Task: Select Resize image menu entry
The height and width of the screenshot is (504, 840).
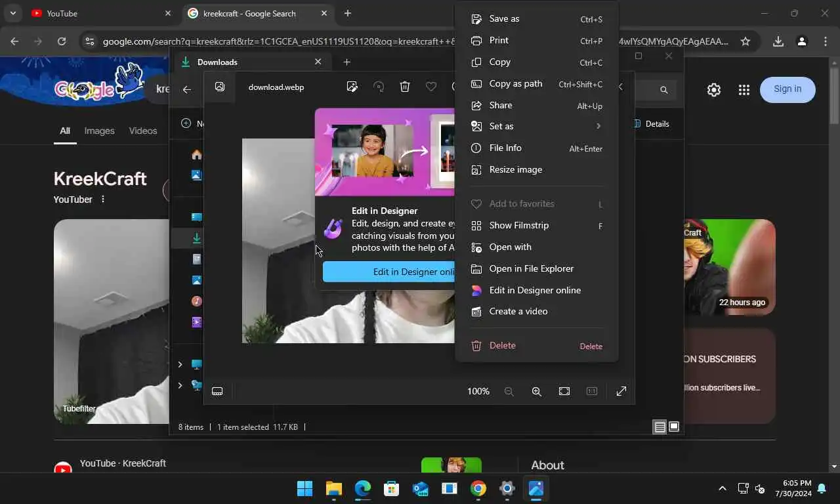Action: [536, 170]
